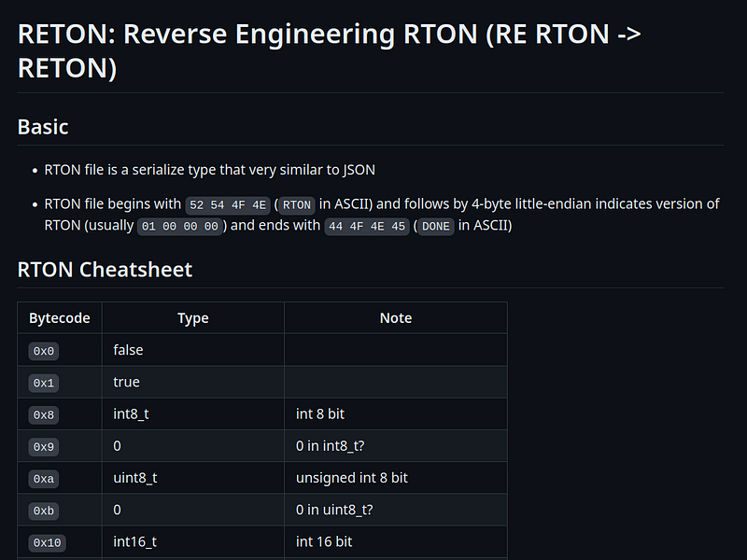Click the RTON Cheatsheet heading
747x560 pixels.
[x=105, y=270]
